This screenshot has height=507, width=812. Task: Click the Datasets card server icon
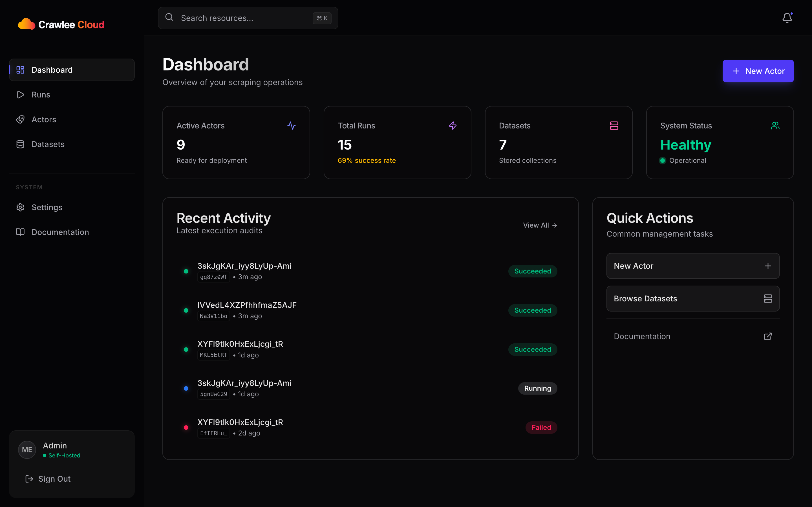[x=614, y=126]
